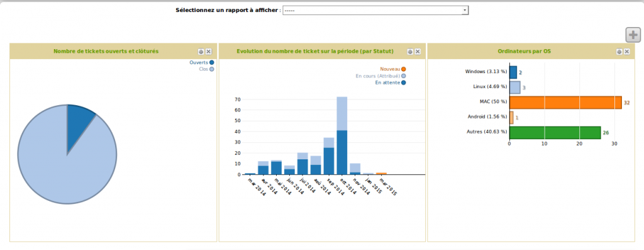
Task: Click the orange mar 2015 bar
Action: coord(382,174)
